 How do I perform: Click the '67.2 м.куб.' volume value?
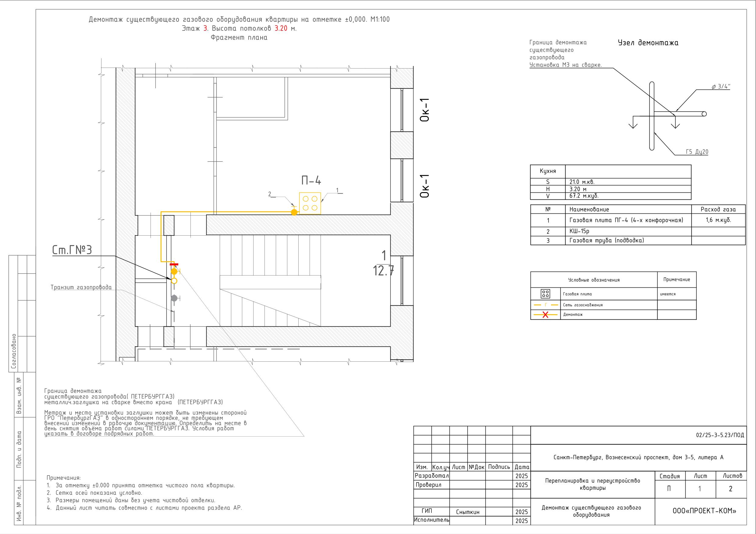[x=584, y=196]
